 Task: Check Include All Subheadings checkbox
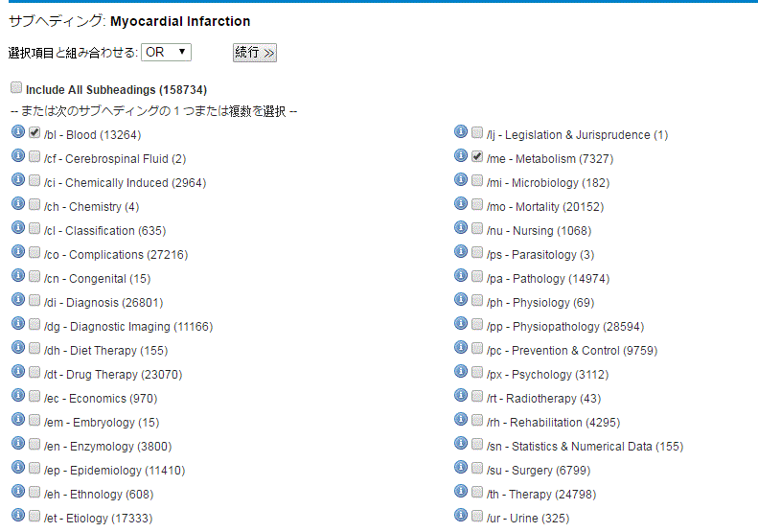[x=16, y=87]
